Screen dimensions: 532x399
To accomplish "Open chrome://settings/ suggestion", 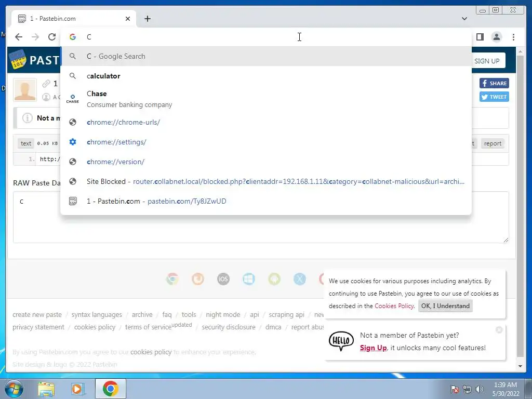I will [x=266, y=142].
